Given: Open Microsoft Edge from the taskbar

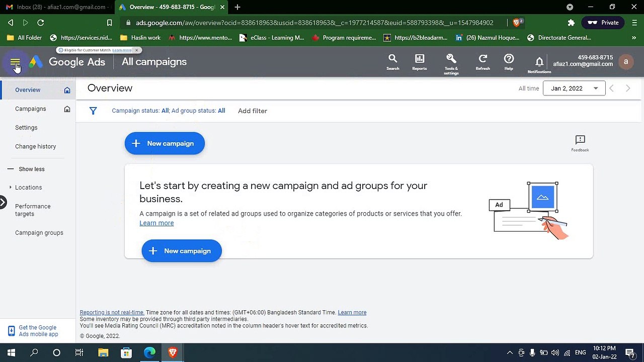Looking at the screenshot, I should click(149, 352).
